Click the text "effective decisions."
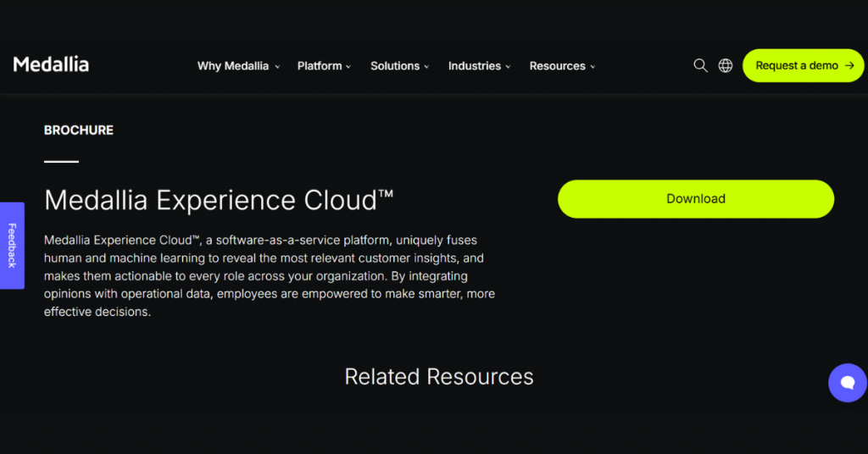Viewport: 868px width, 454px height. tap(97, 312)
